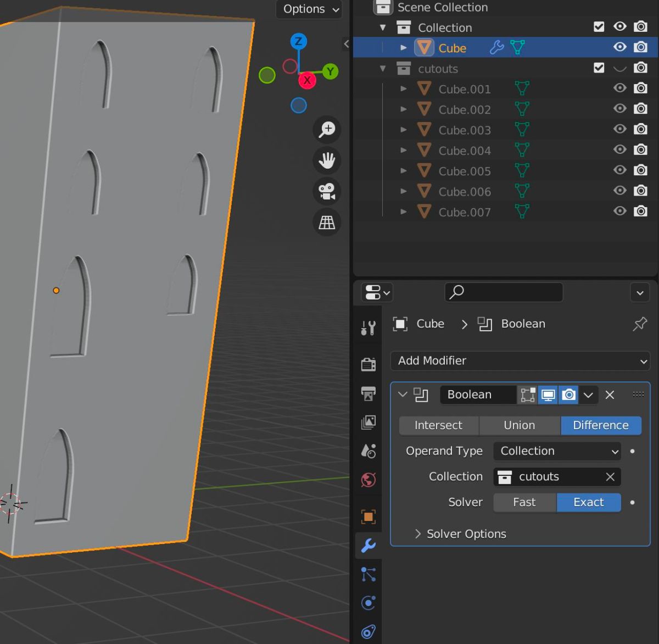Select the Intersect boolean operation
The height and width of the screenshot is (644, 659).
coord(438,425)
